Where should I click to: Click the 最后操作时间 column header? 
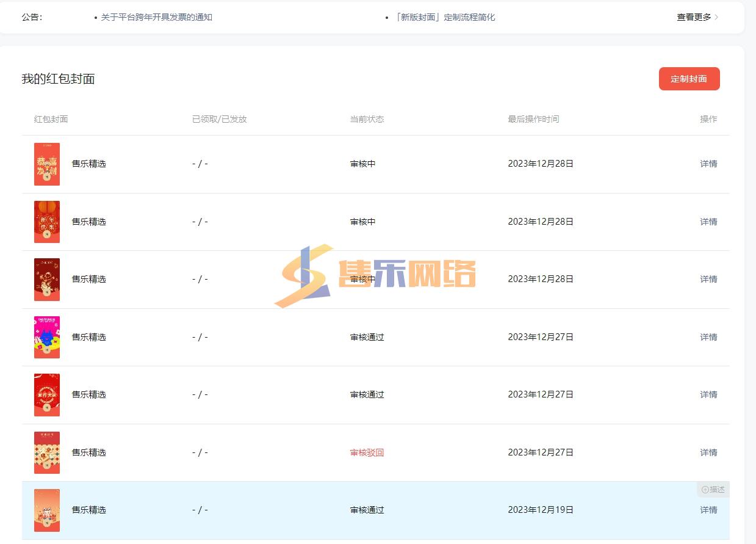(x=533, y=119)
